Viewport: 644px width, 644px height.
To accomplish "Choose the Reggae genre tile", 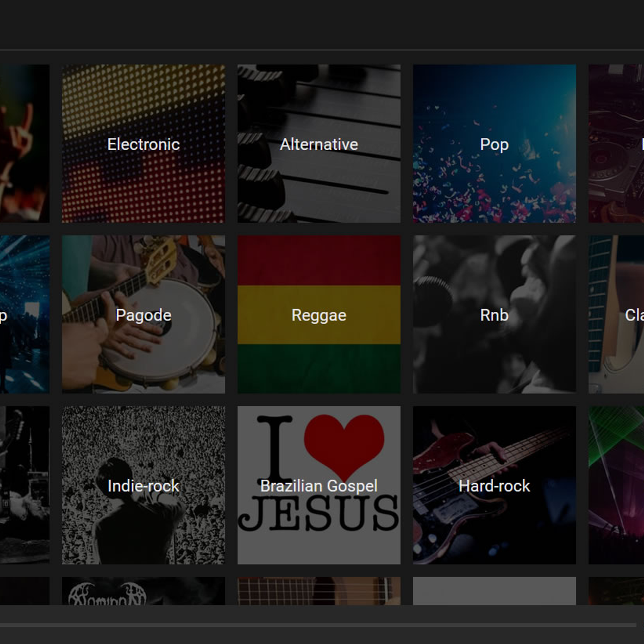I will [x=319, y=314].
